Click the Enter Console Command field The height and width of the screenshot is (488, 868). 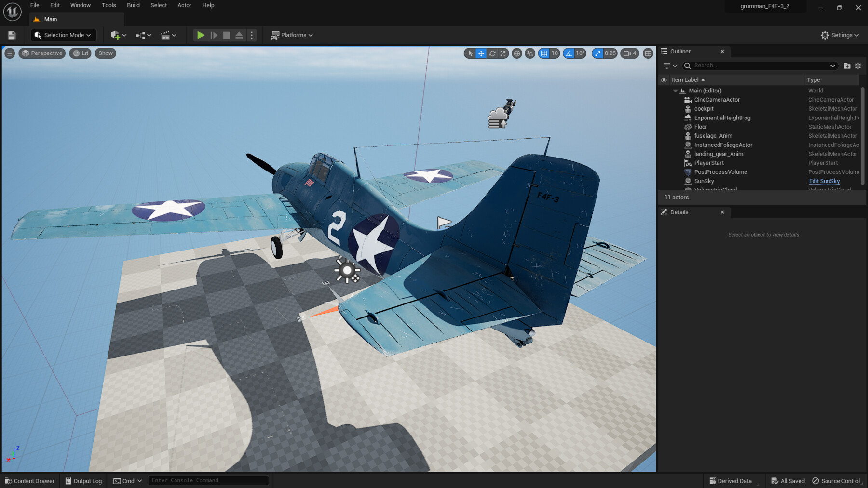[208, 480]
